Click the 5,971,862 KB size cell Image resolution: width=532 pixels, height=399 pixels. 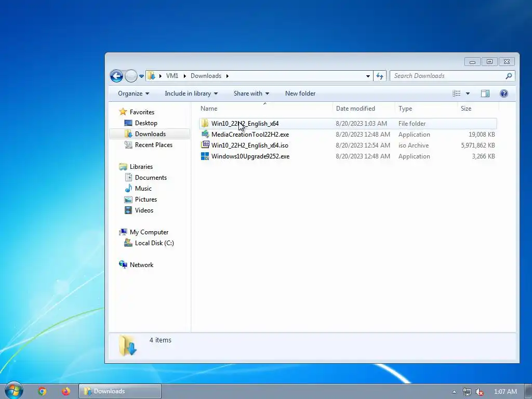[x=478, y=145]
